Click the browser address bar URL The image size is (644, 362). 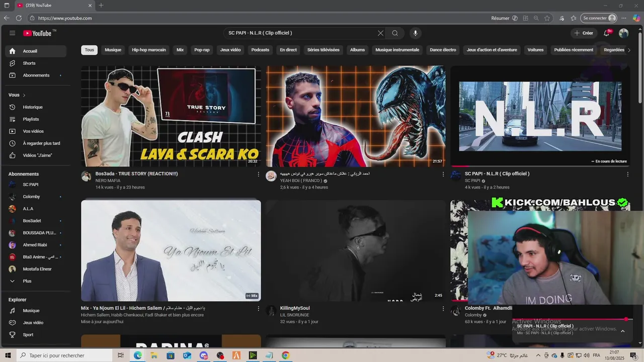[65, 18]
